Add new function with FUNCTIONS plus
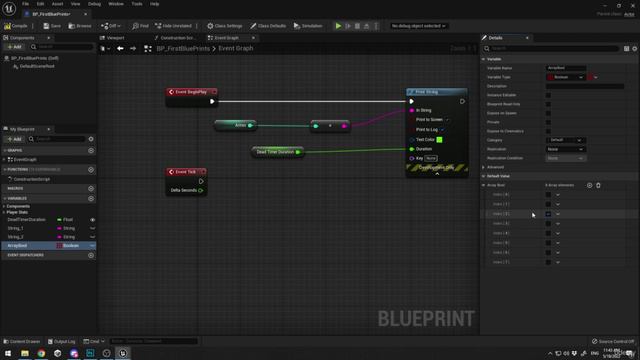The width and height of the screenshot is (640, 360). (91, 169)
